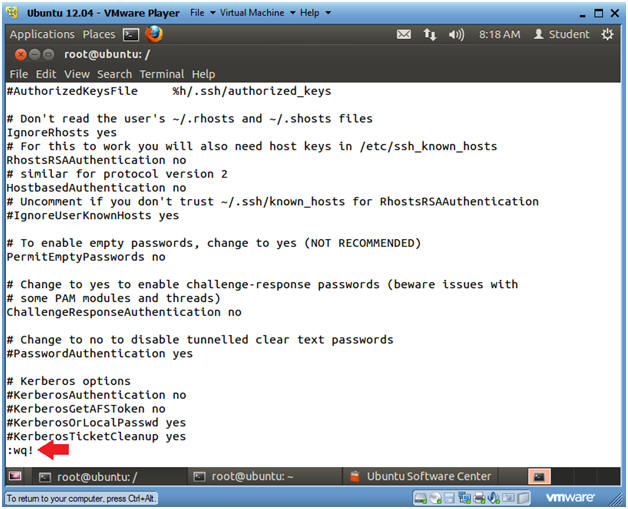Image resolution: width=628 pixels, height=509 pixels.
Task: Maximize the root@ubuntu terminal window
Action: [x=48, y=54]
